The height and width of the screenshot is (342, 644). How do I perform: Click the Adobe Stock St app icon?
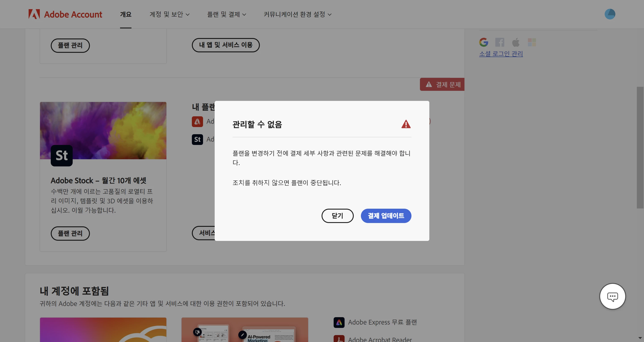(x=61, y=155)
